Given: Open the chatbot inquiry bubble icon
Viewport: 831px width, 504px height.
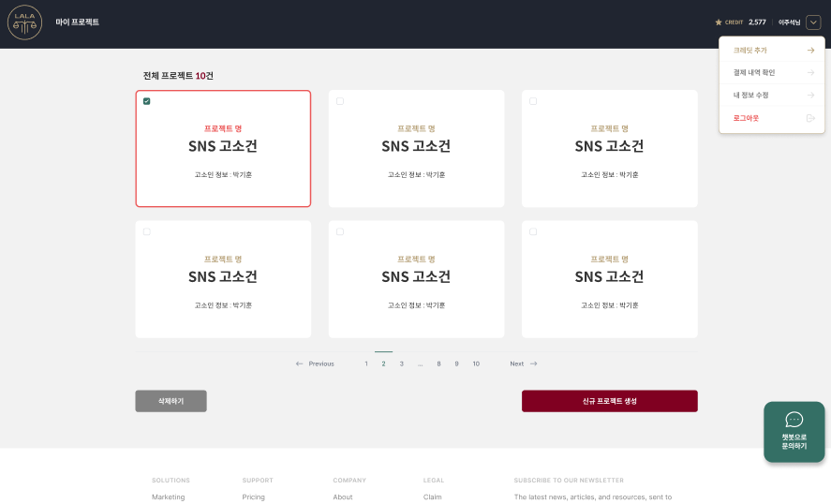Looking at the screenshot, I should click(794, 421).
